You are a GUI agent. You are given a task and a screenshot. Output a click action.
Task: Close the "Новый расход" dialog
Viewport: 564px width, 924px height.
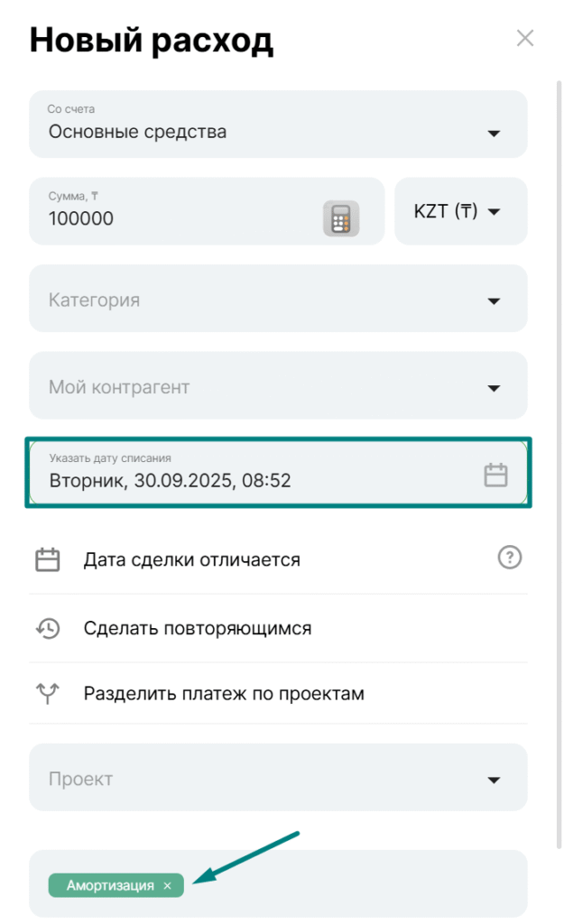pyautogui.click(x=524, y=38)
